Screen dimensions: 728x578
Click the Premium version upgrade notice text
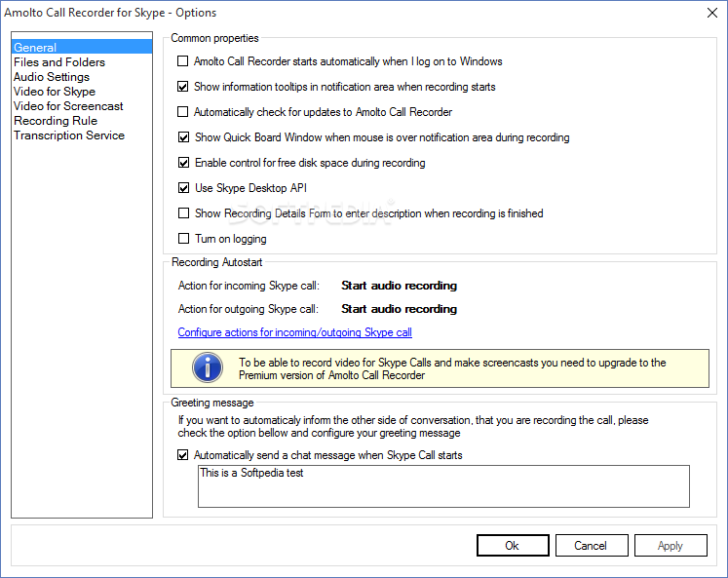452,368
